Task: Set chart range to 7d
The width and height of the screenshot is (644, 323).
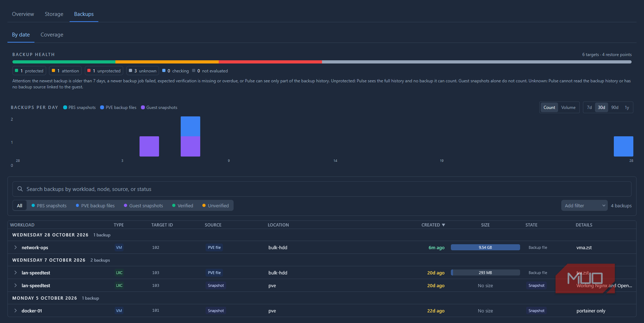Action: 589,107
